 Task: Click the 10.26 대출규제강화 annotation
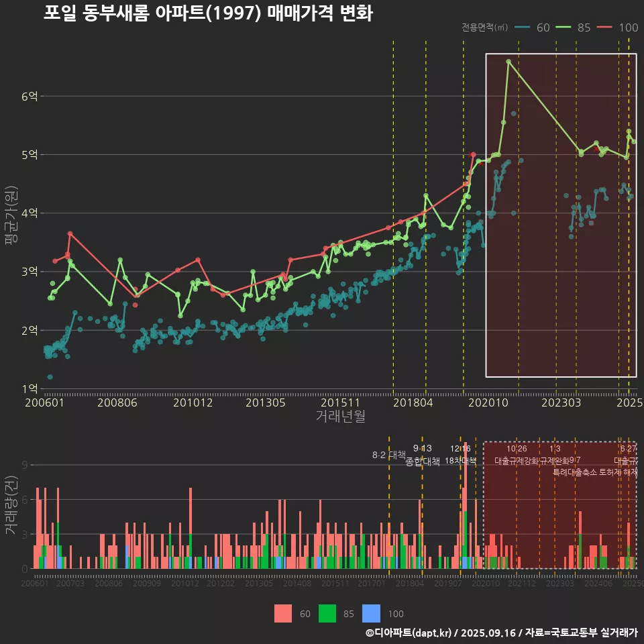517,455
